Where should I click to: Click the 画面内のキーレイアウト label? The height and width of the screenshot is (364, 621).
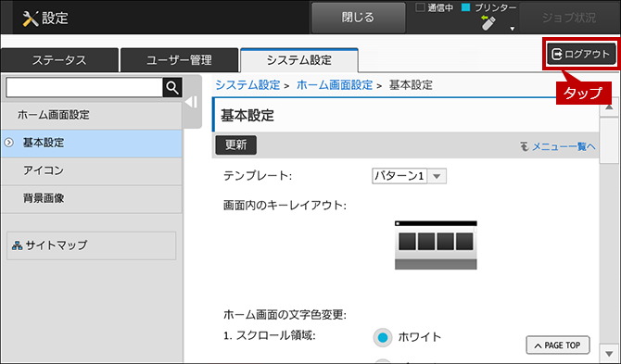[285, 206]
